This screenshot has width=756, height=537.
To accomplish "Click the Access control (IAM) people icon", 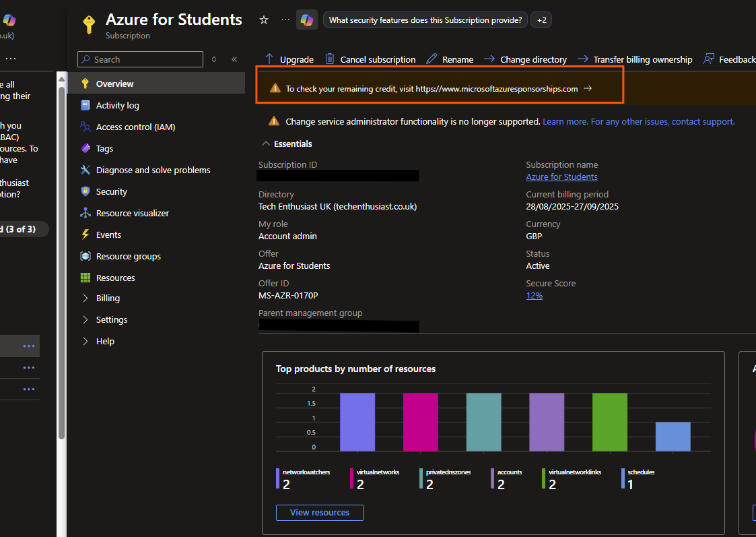I will (x=85, y=127).
